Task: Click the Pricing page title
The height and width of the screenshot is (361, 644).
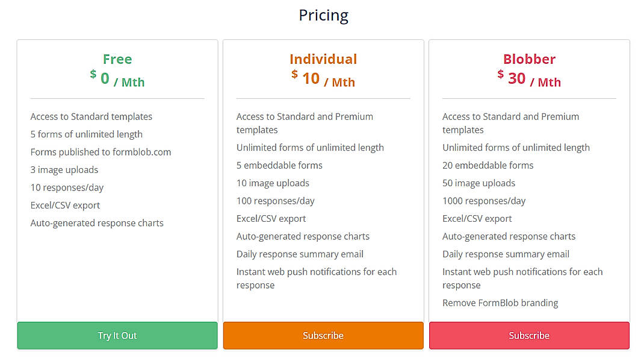Action: [x=323, y=15]
